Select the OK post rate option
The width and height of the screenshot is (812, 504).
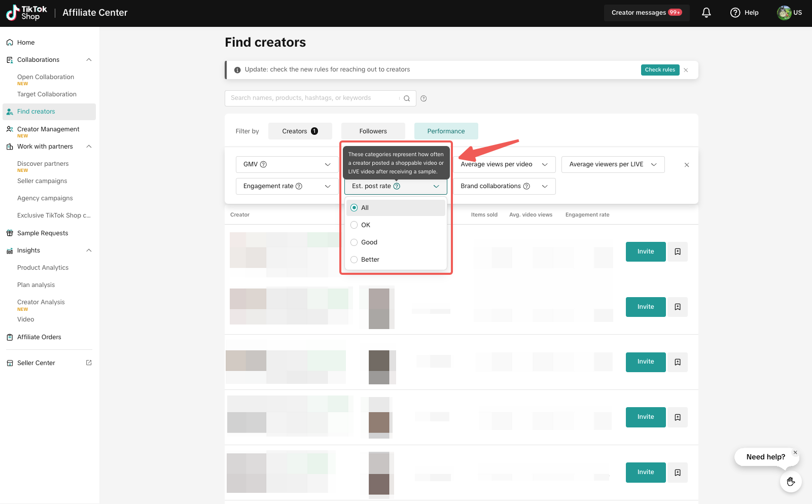click(354, 225)
